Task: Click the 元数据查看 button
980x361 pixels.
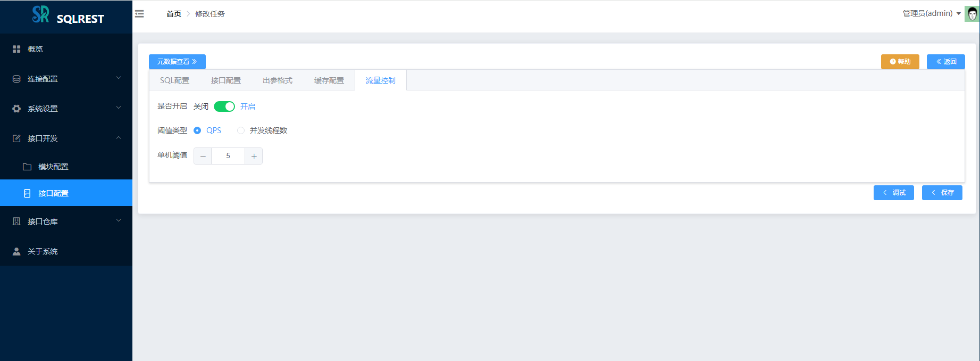Action: (x=177, y=62)
